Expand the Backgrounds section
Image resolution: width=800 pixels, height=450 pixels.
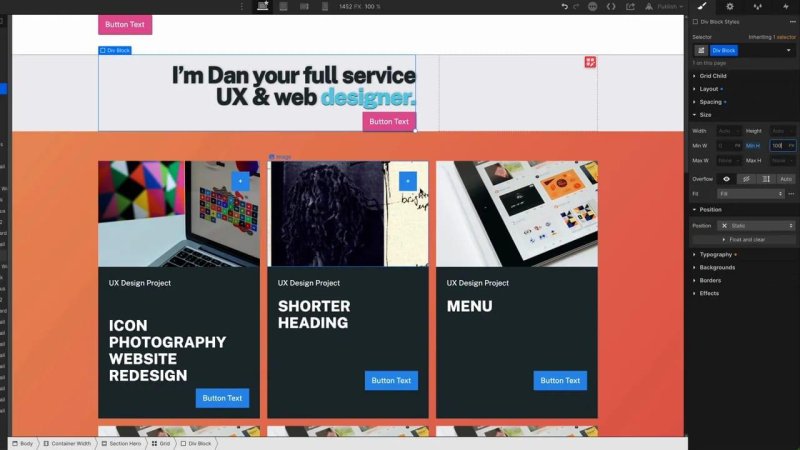click(717, 267)
